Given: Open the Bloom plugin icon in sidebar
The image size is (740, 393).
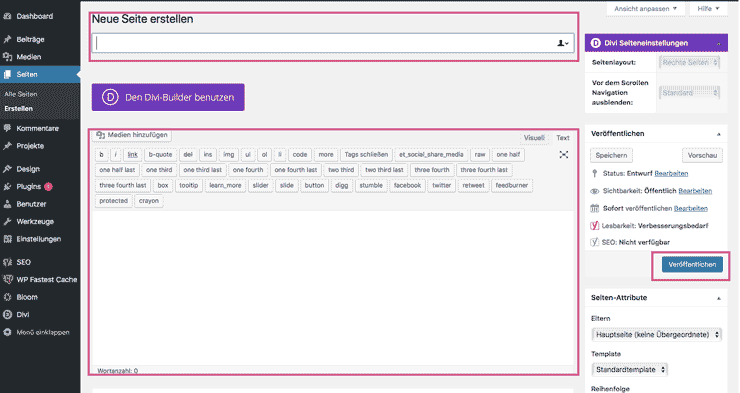Looking at the screenshot, I should tap(8, 297).
